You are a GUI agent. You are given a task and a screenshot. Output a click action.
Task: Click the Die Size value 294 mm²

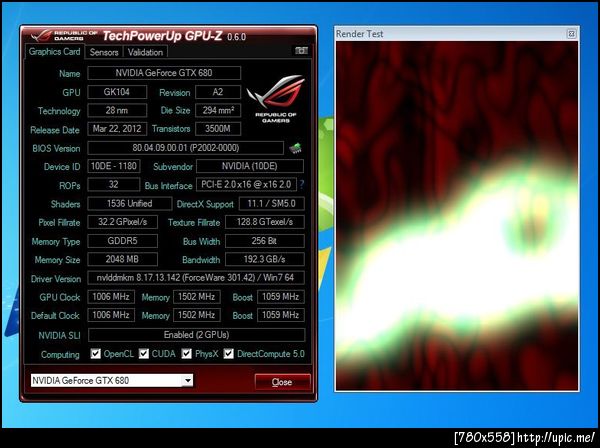(218, 110)
